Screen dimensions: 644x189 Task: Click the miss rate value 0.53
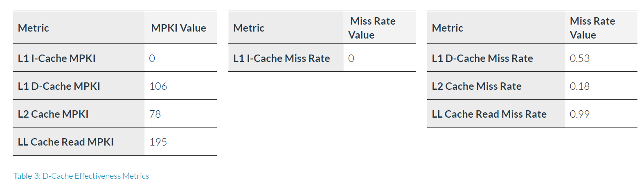point(579,58)
